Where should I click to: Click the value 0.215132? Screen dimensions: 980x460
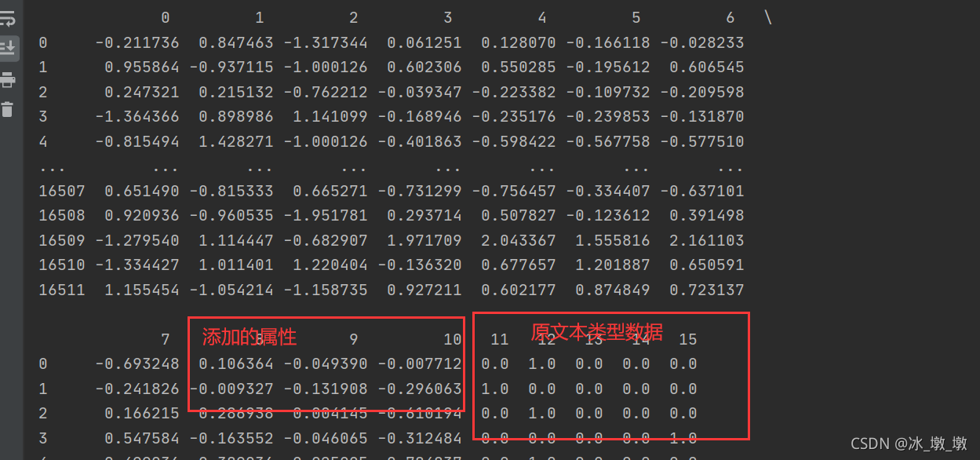pos(236,92)
